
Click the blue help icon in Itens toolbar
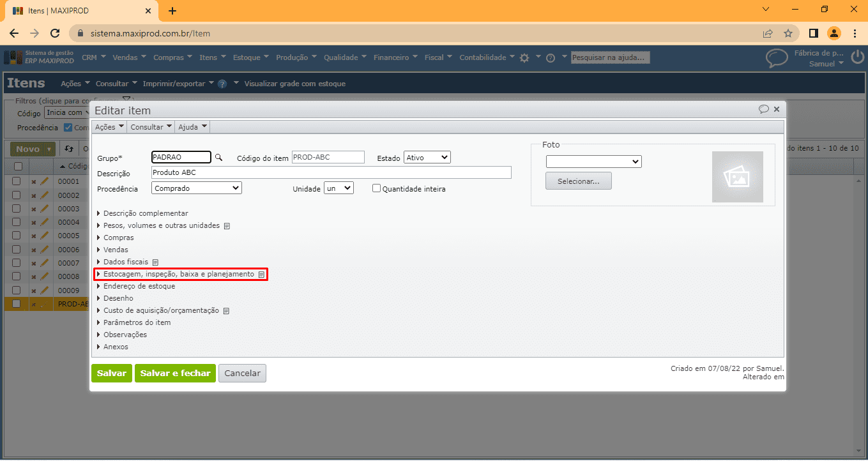coord(222,84)
